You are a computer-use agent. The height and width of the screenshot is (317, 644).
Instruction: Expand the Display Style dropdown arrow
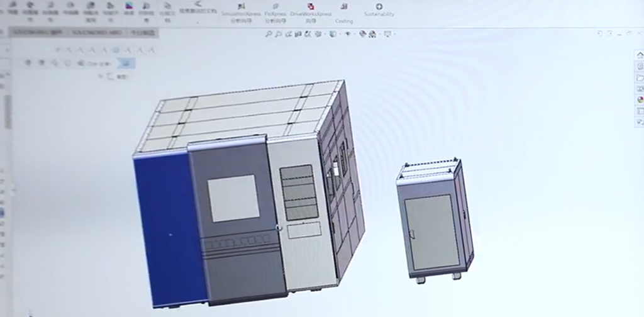pos(340,35)
